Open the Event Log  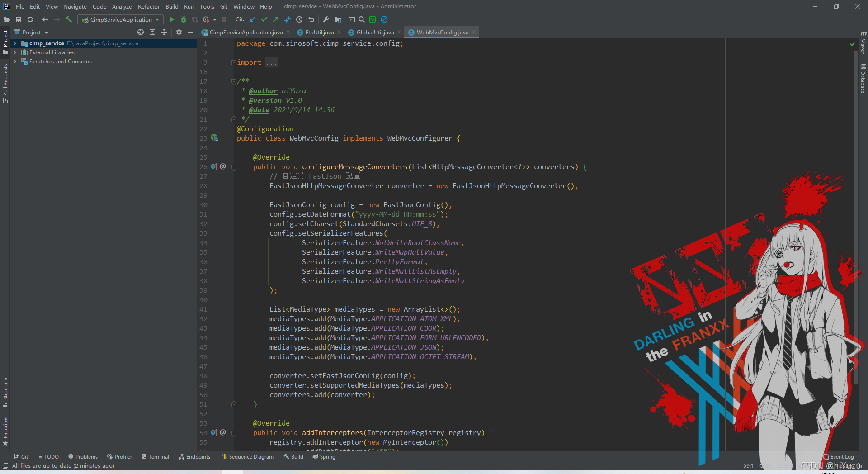coord(838,457)
